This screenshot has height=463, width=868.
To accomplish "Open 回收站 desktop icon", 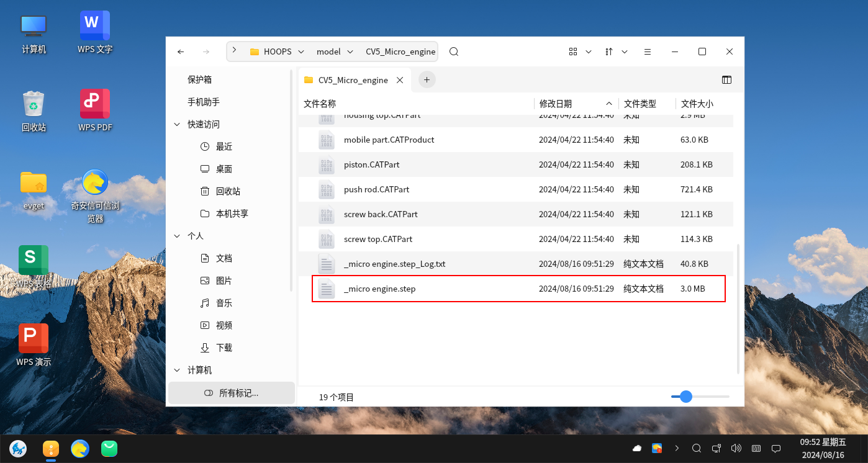I will click(34, 112).
